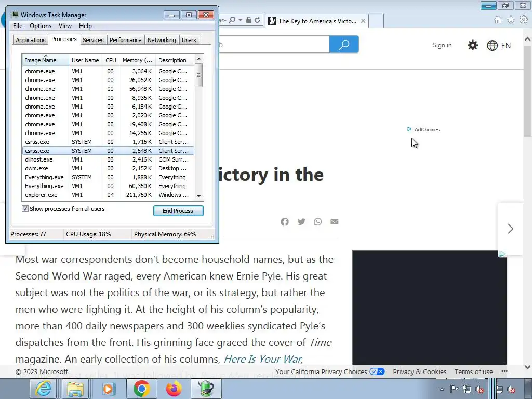Show hidden tray icons arrow
The height and width of the screenshot is (399, 532).
tap(442, 389)
